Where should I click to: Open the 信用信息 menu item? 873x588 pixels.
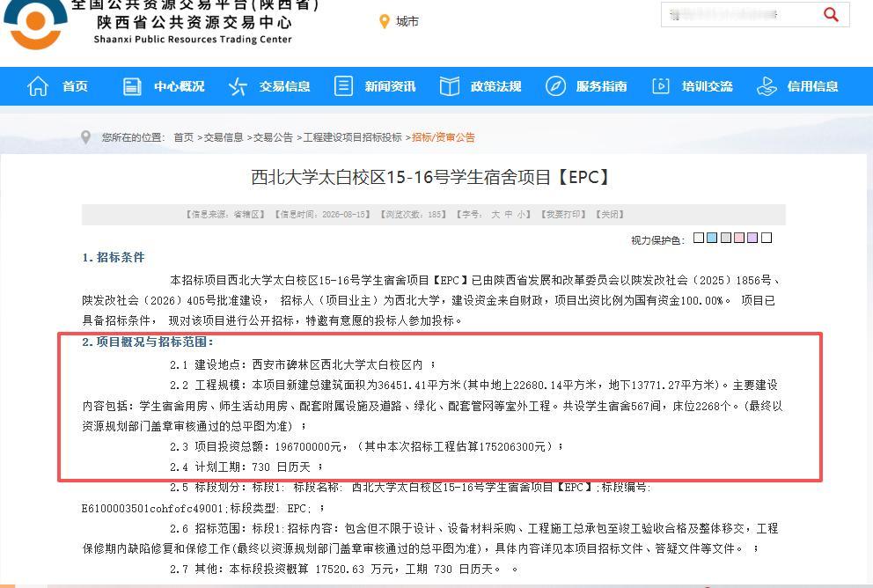(813, 86)
